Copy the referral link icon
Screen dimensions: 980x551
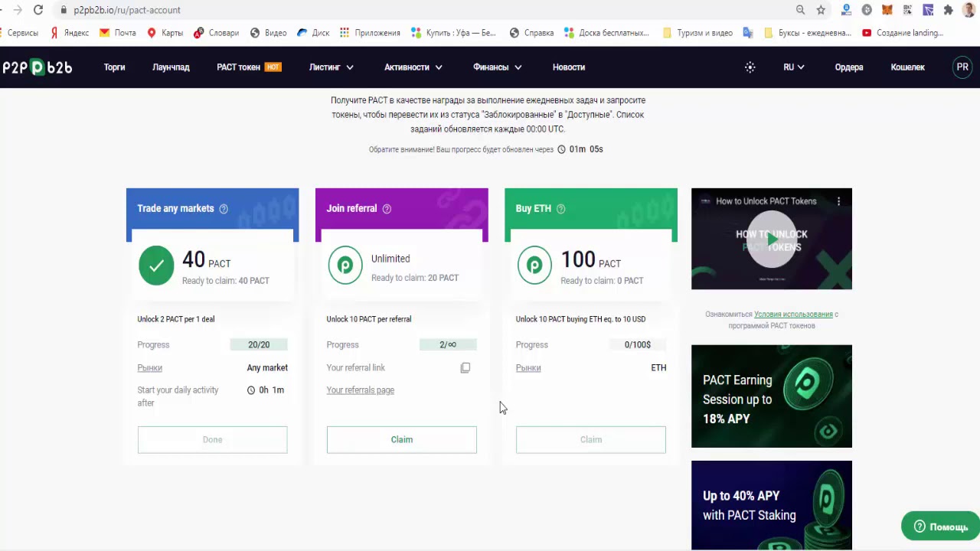(x=465, y=368)
